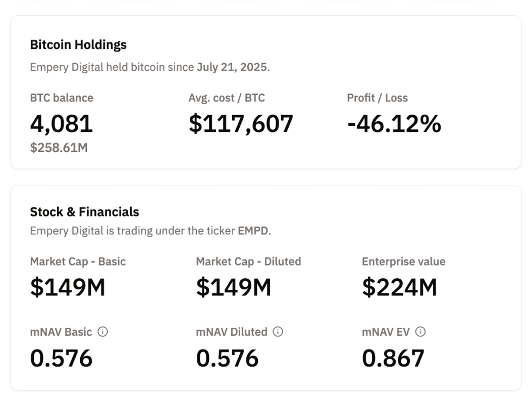Click the 4,081 BTC balance value
The height and width of the screenshot is (404, 532).
pyautogui.click(x=62, y=124)
